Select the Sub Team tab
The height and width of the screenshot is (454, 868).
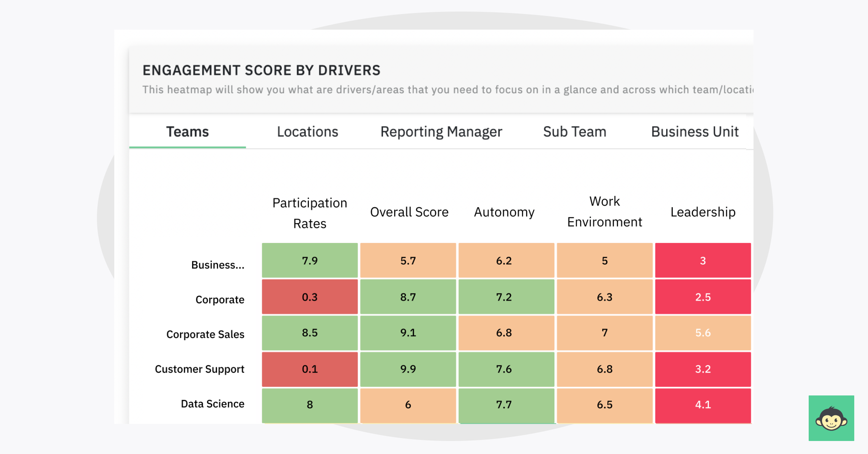point(574,132)
